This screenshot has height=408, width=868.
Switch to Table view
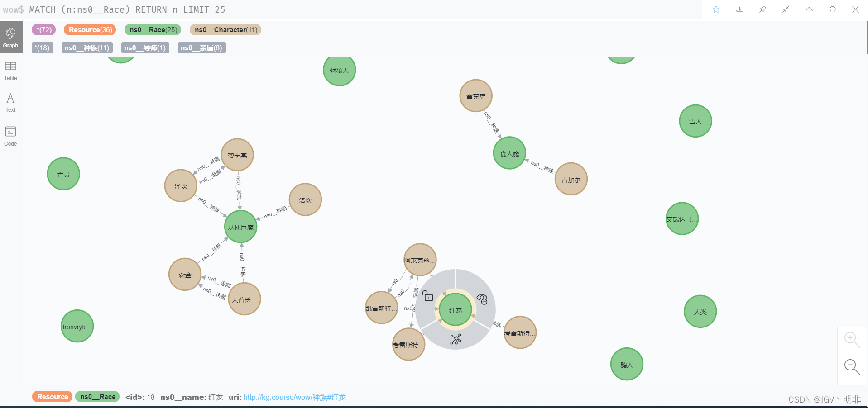(11, 71)
